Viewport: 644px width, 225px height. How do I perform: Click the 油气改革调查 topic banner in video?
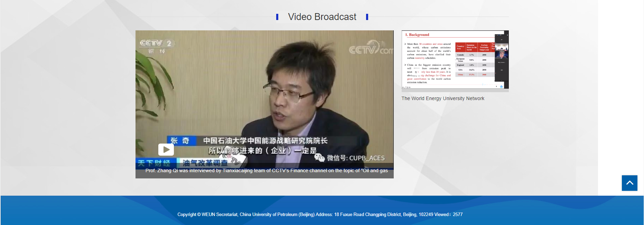pos(205,163)
